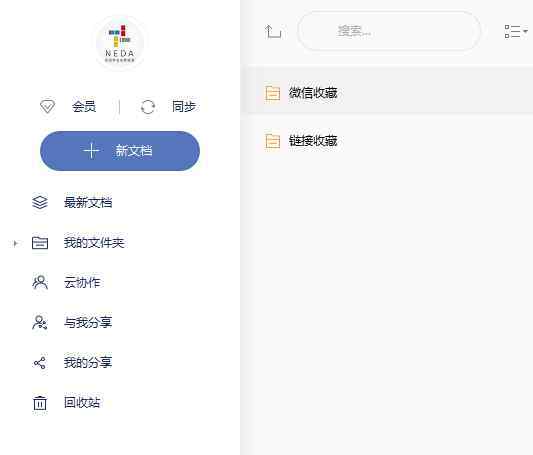This screenshot has width=533, height=455.
Task: Open the 会员 membership link
Action: (84, 106)
